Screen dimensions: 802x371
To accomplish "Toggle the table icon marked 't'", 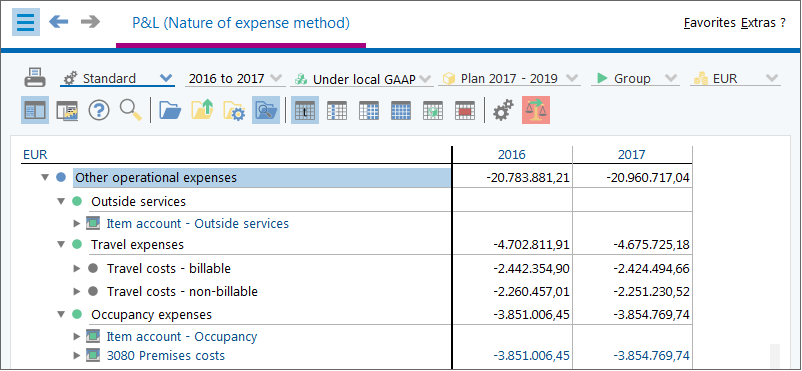I will pyautogui.click(x=305, y=110).
